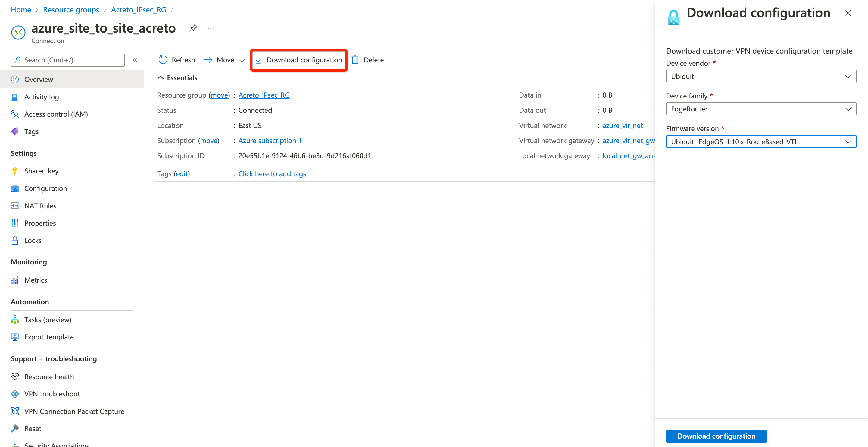Open the virtual network gateway link
Screen dimensions: 868x447
click(x=629, y=141)
